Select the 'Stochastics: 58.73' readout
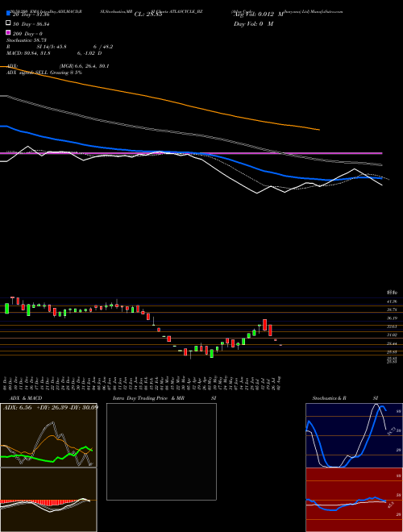The height and width of the screenshot is (532, 403). click(26, 40)
